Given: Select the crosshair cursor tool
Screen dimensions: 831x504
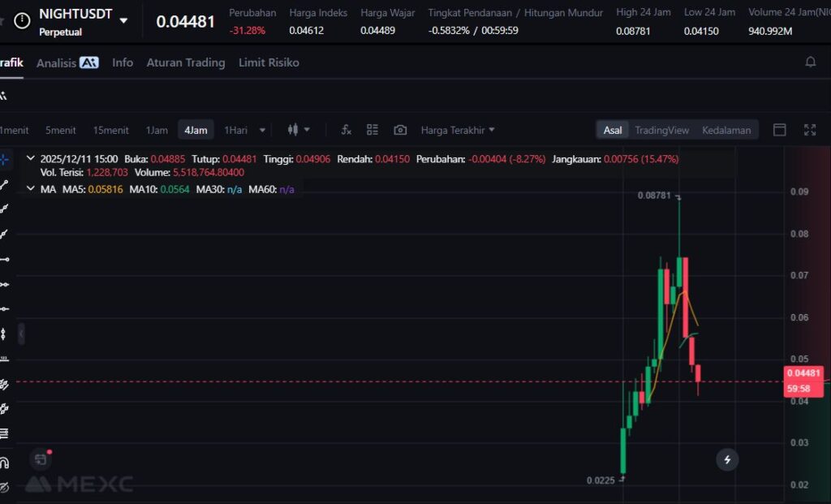Looking at the screenshot, I should point(4,160).
